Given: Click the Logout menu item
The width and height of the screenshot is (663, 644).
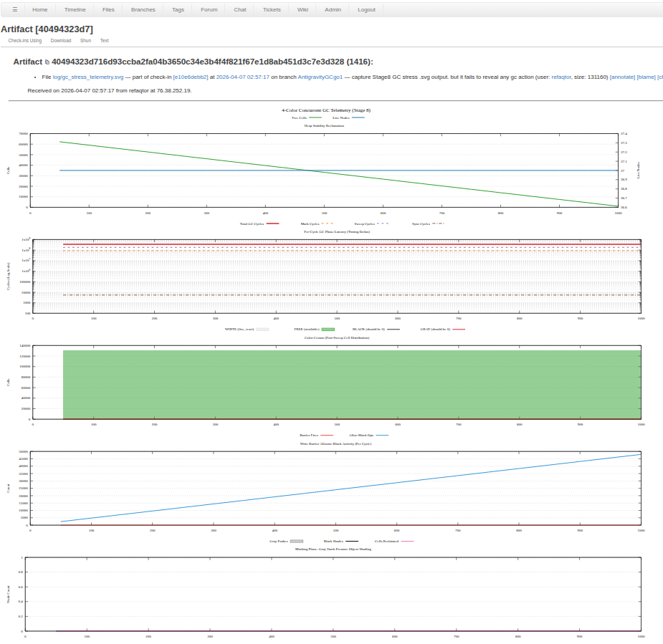Looking at the screenshot, I should (366, 9).
